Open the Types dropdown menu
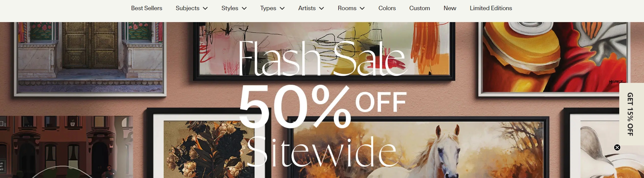644x178 pixels. click(272, 8)
